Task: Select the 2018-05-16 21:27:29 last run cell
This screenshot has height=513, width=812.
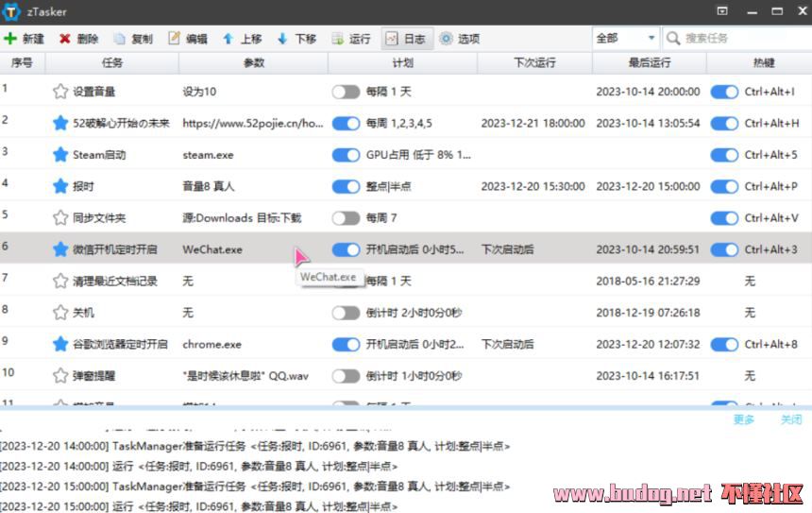Action: [648, 282]
